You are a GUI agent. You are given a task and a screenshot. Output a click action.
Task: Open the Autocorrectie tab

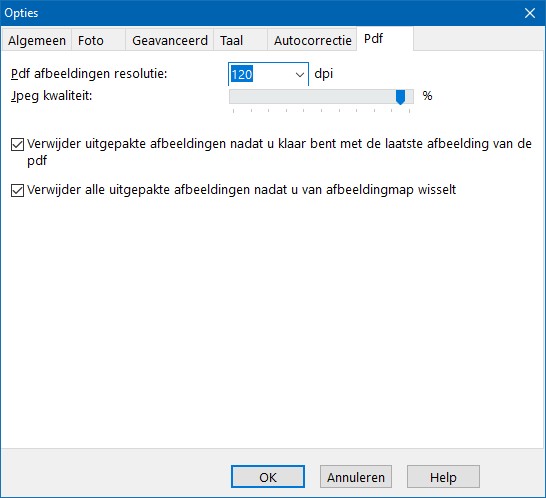[312, 40]
